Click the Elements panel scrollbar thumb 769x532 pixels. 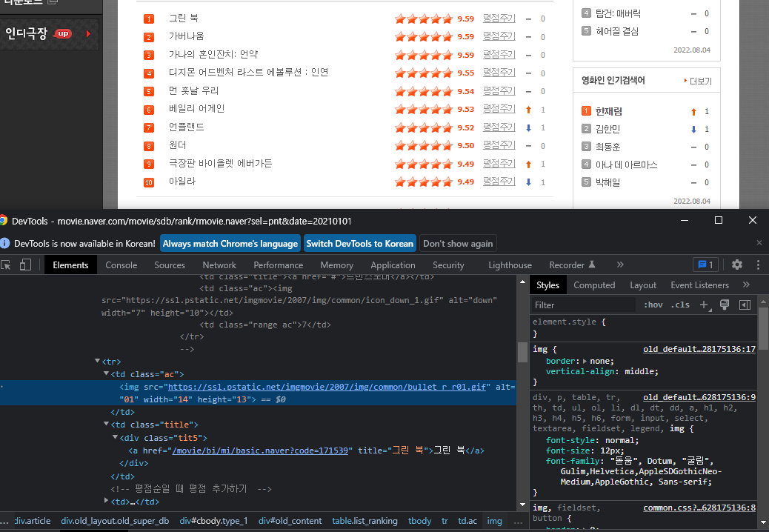coord(522,351)
